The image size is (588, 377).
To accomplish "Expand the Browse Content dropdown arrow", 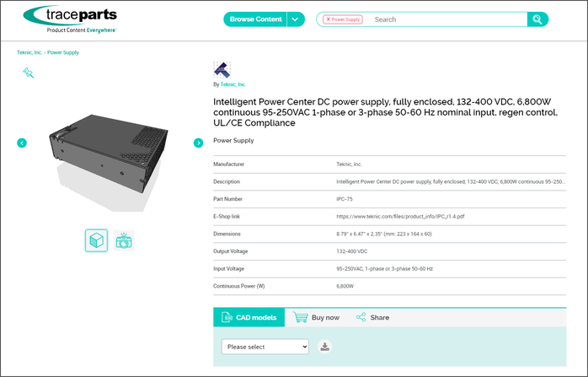I will [x=295, y=19].
